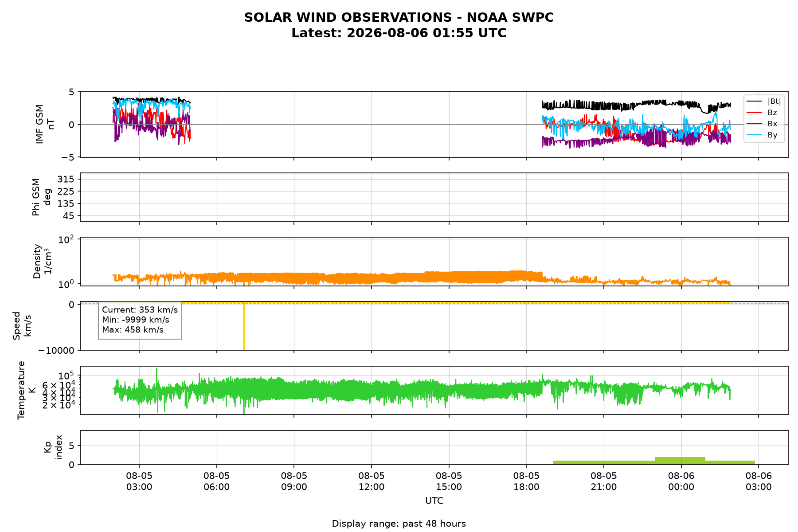The height and width of the screenshot is (532, 798).
Task: Click the 08-05 12:00 time axis label
Action: point(372,481)
